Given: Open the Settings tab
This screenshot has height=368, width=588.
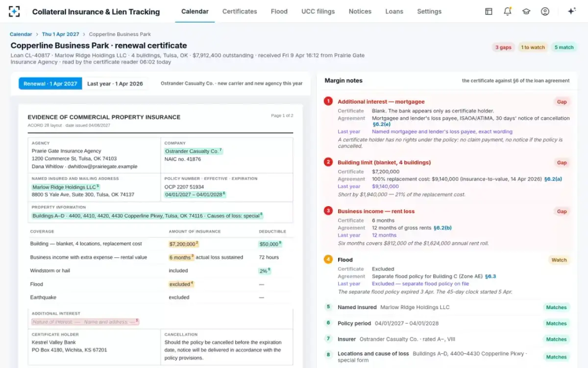Looking at the screenshot, I should (429, 11).
